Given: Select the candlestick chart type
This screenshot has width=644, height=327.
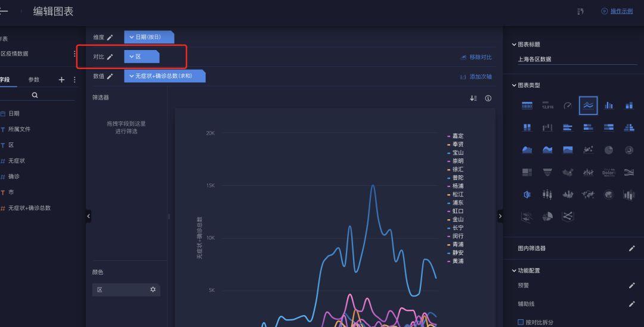Looking at the screenshot, I should point(547,194).
